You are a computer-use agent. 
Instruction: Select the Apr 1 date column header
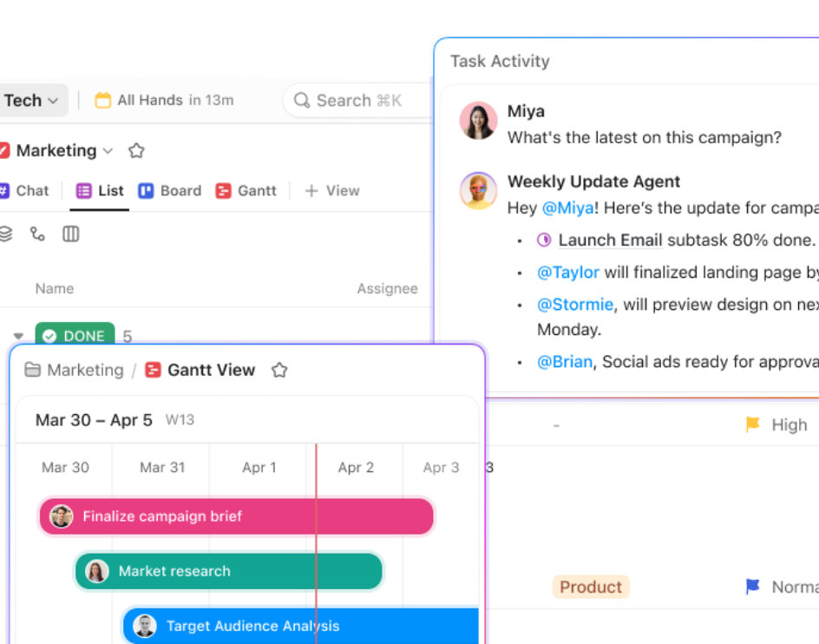(x=259, y=467)
